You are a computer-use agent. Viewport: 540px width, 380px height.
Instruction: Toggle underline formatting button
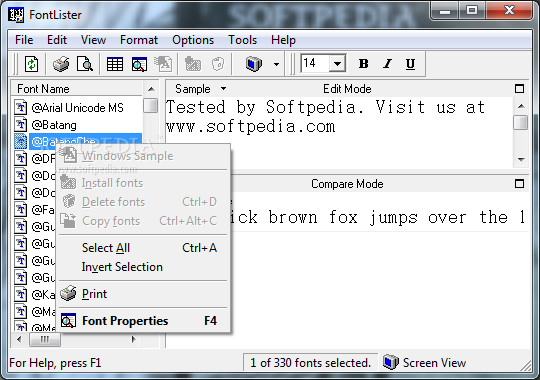pos(410,64)
